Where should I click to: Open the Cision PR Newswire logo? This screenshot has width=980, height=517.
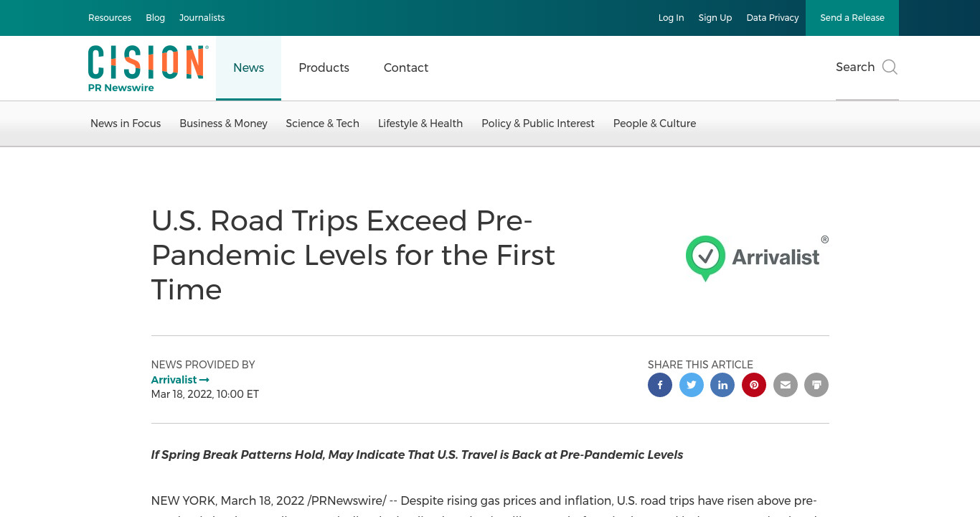click(x=148, y=68)
